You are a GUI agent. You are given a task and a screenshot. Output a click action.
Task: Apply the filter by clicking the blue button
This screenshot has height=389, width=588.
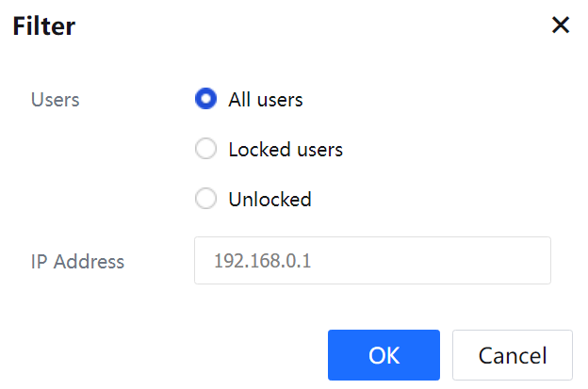tap(384, 355)
